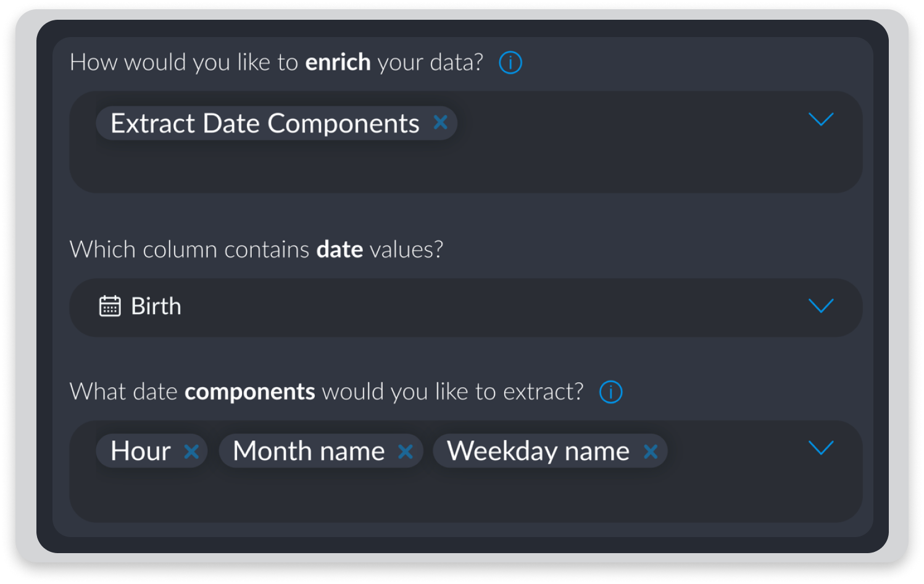Select the Extract Date Components chip label

click(265, 123)
